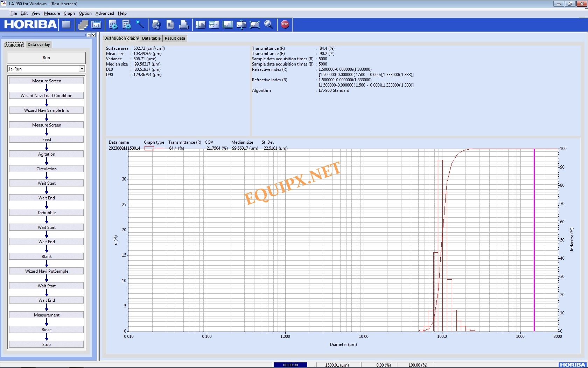Click the page layout document icon
588x368 pixels.
click(x=170, y=25)
